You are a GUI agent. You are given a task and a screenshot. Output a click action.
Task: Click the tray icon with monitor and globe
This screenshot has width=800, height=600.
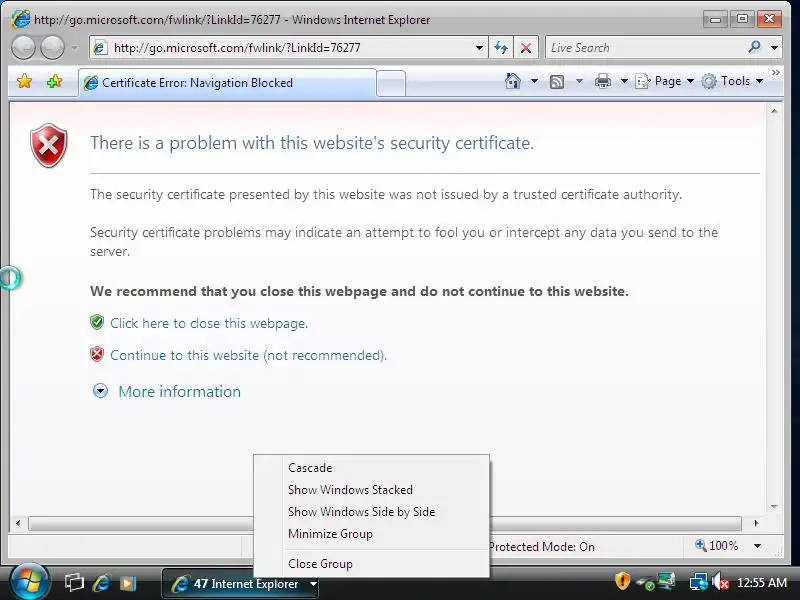(698, 583)
